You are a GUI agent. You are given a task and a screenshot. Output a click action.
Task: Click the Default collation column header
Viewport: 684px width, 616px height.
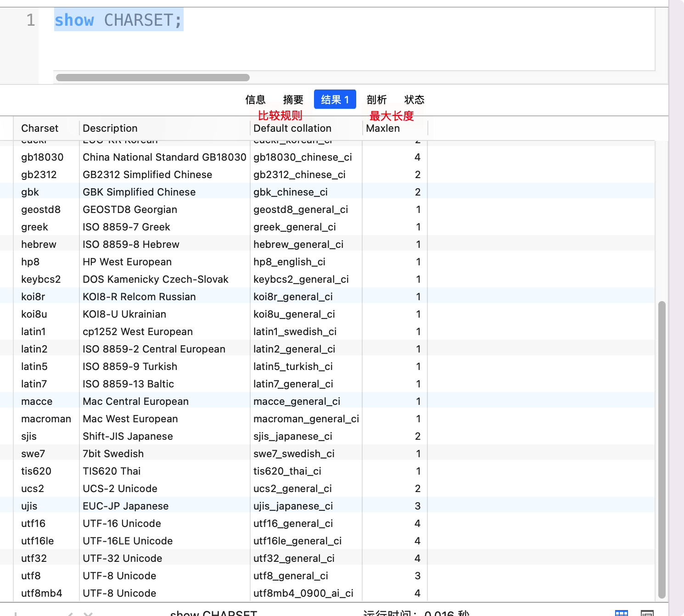(292, 128)
